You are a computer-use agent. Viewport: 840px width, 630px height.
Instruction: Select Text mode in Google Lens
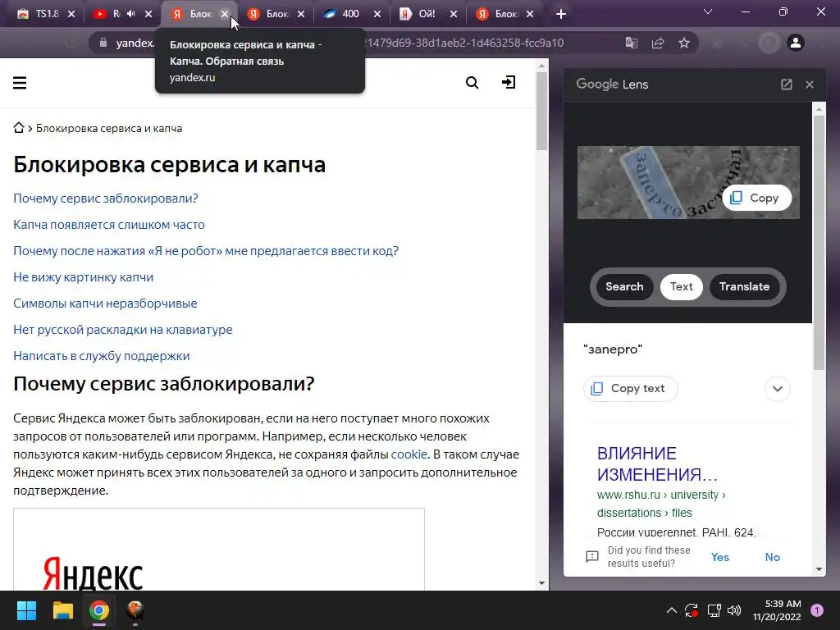682,286
